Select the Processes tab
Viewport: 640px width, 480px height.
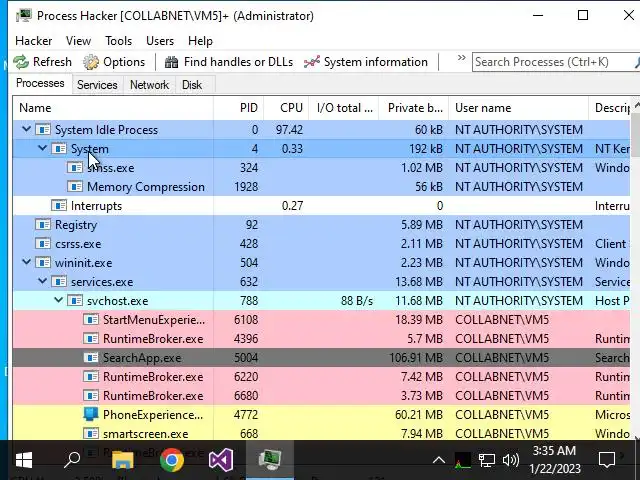click(x=40, y=83)
